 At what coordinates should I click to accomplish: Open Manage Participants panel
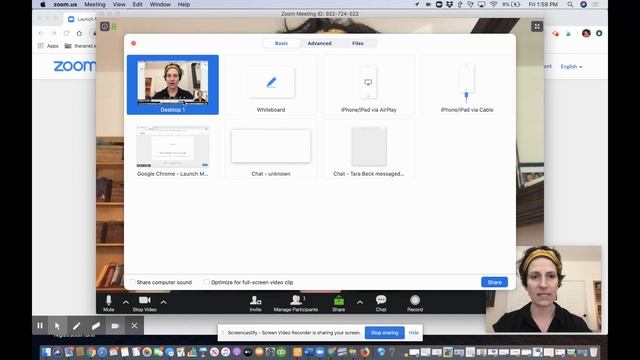pos(296,303)
